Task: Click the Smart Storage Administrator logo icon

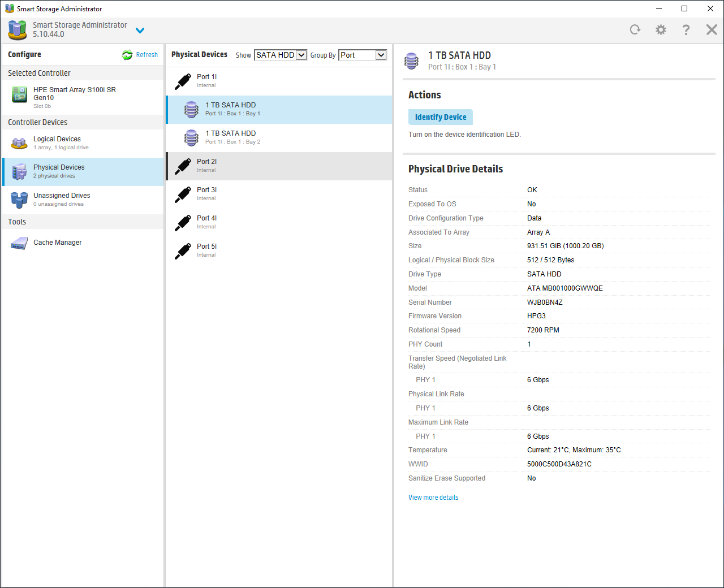Action: point(18,30)
